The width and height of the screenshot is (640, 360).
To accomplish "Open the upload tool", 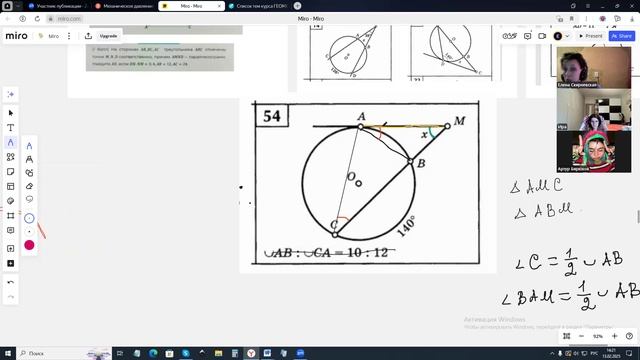I will [11, 249].
